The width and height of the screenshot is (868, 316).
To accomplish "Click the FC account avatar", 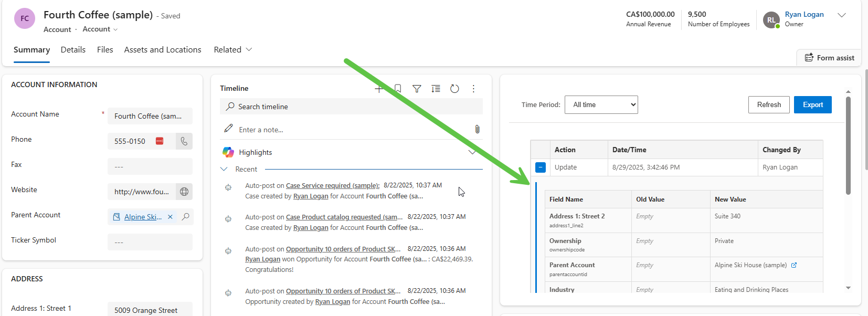I will pos(25,18).
